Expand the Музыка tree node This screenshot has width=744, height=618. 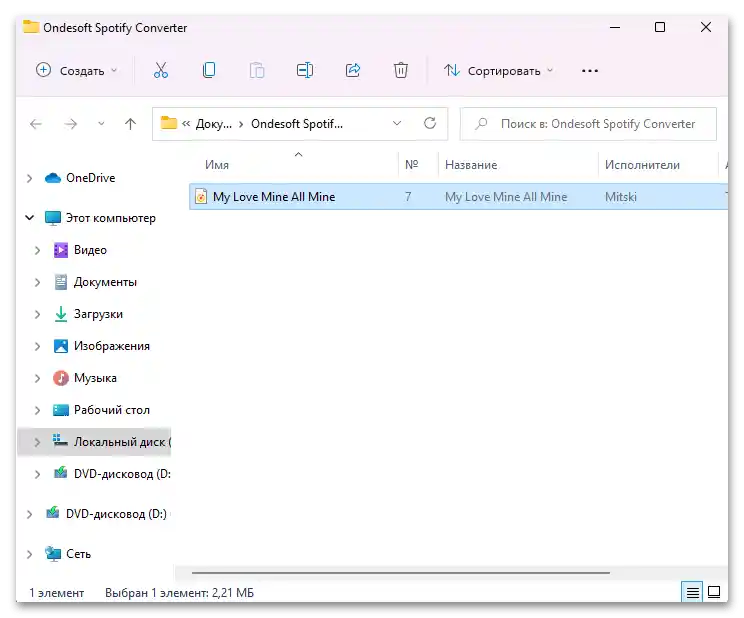click(37, 378)
